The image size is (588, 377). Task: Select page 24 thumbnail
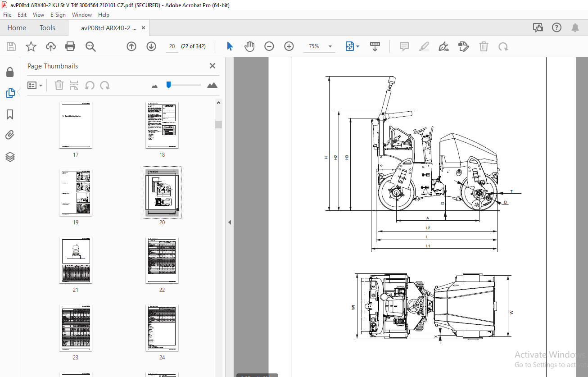pyautogui.click(x=162, y=328)
